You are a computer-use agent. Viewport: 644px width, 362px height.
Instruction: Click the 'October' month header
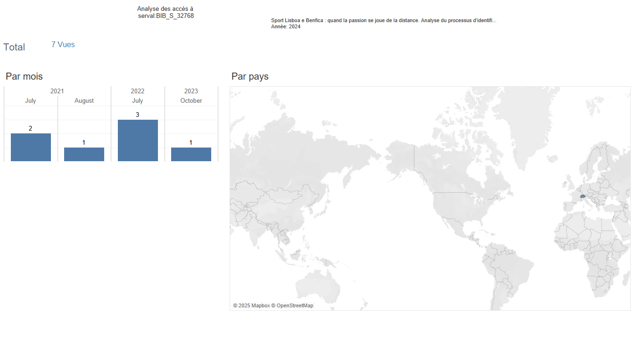[191, 100]
